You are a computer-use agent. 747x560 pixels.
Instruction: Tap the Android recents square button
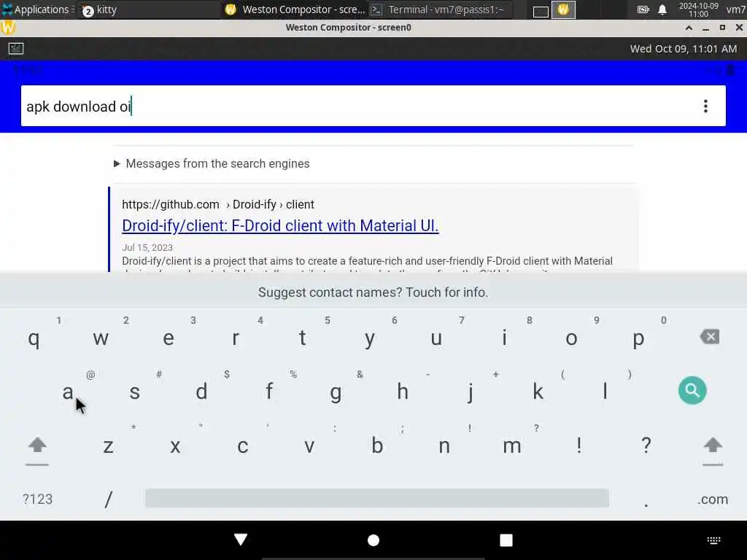coord(506,540)
